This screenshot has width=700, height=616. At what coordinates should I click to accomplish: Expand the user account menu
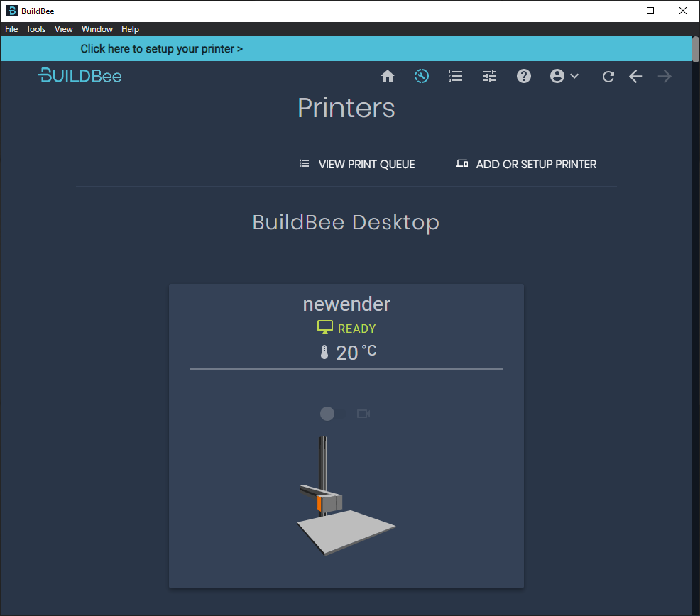[x=564, y=77]
